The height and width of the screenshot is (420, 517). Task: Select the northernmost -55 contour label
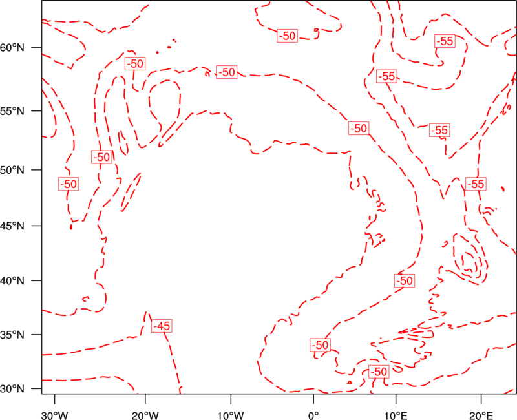coord(445,41)
